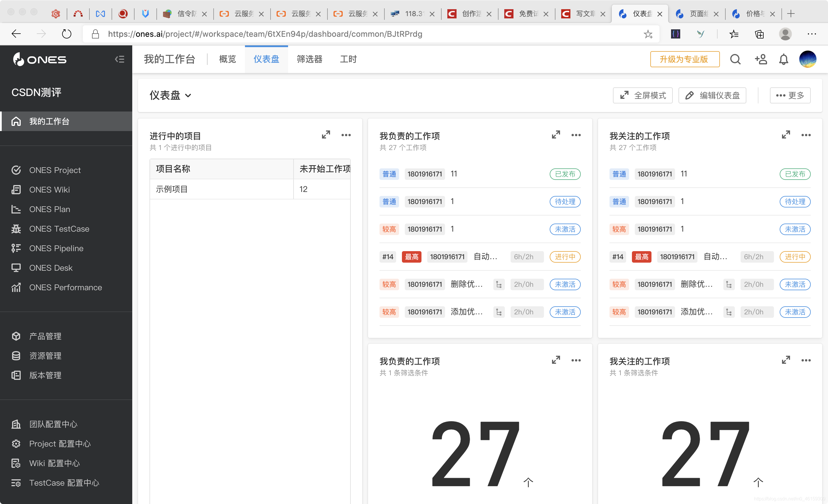The image size is (828, 504).
Task: Go to 版本管理 in the sidebar
Action: tap(45, 375)
